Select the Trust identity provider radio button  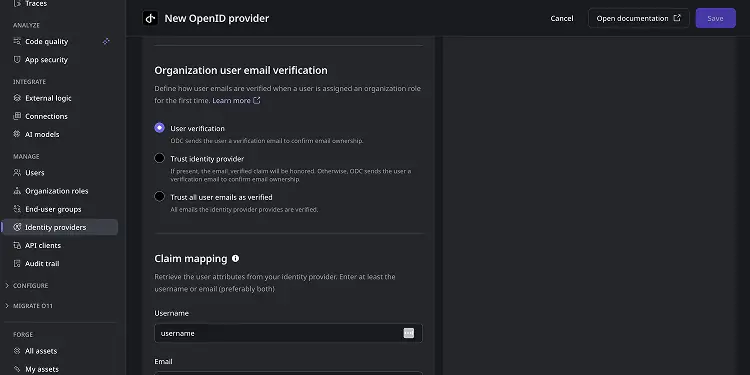coord(159,158)
